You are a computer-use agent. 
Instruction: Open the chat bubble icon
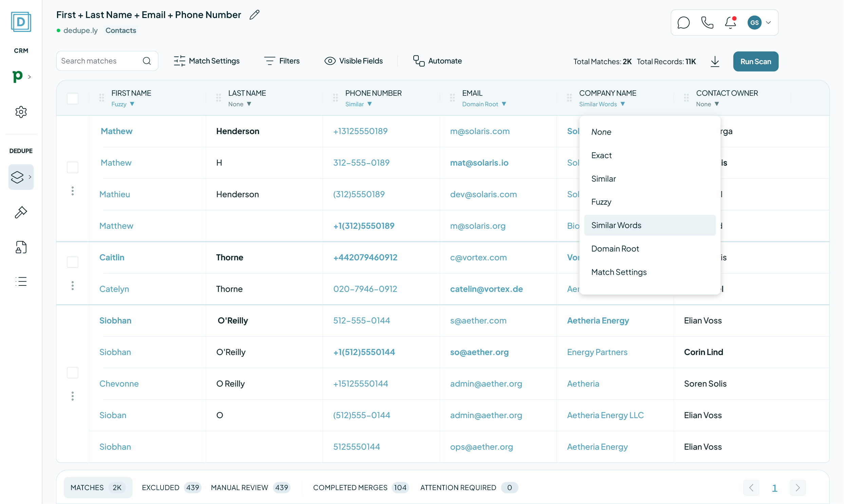683,23
